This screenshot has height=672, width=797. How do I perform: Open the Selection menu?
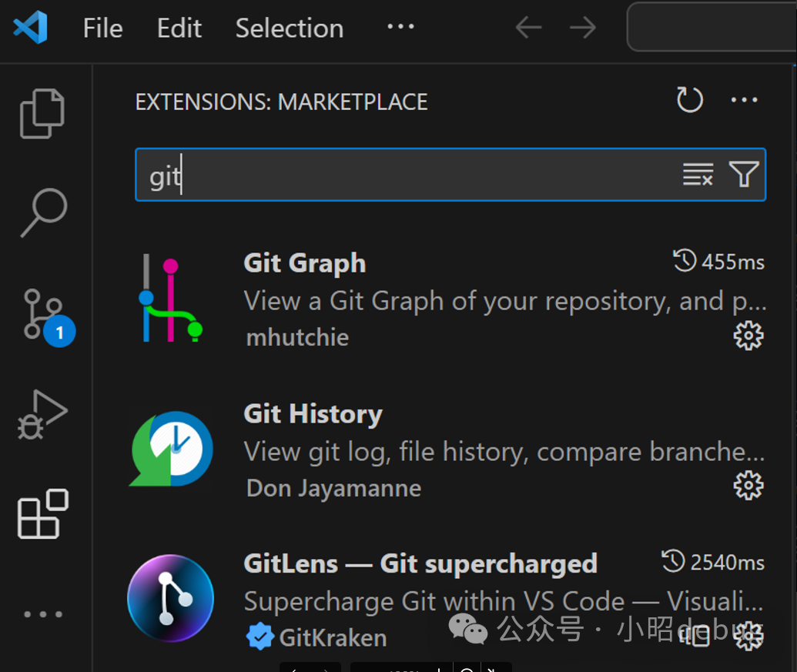(x=290, y=28)
